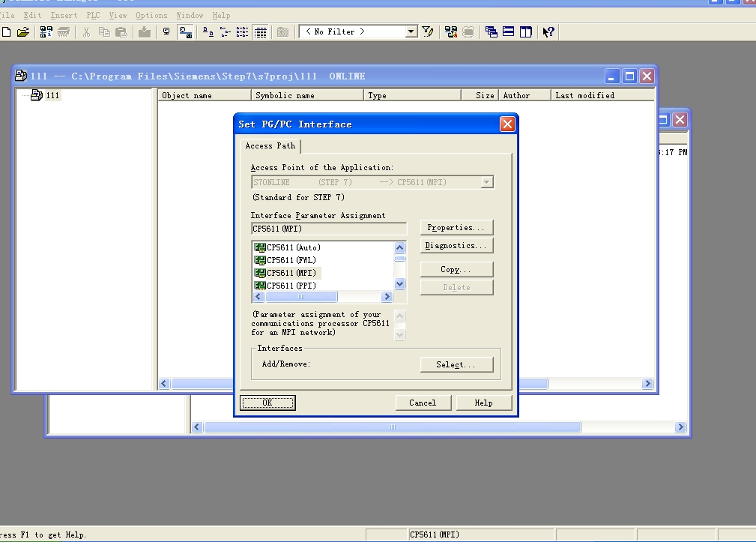
Task: Open the Insert menu
Action: pyautogui.click(x=64, y=16)
